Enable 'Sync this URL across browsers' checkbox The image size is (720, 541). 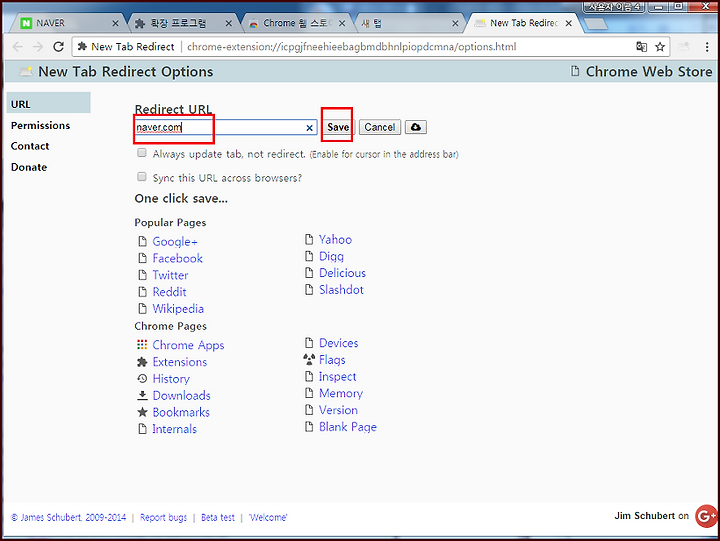(142, 177)
